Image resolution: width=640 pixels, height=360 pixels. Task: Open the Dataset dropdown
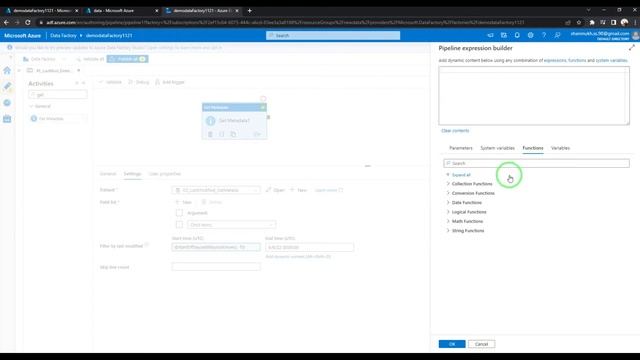[216, 190]
